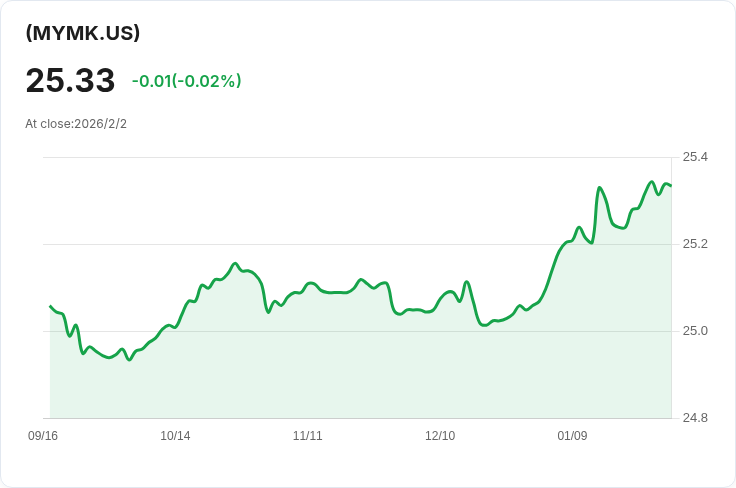Select the 01/09 date on x-axis
Image resolution: width=736 pixels, height=488 pixels.
point(572,436)
